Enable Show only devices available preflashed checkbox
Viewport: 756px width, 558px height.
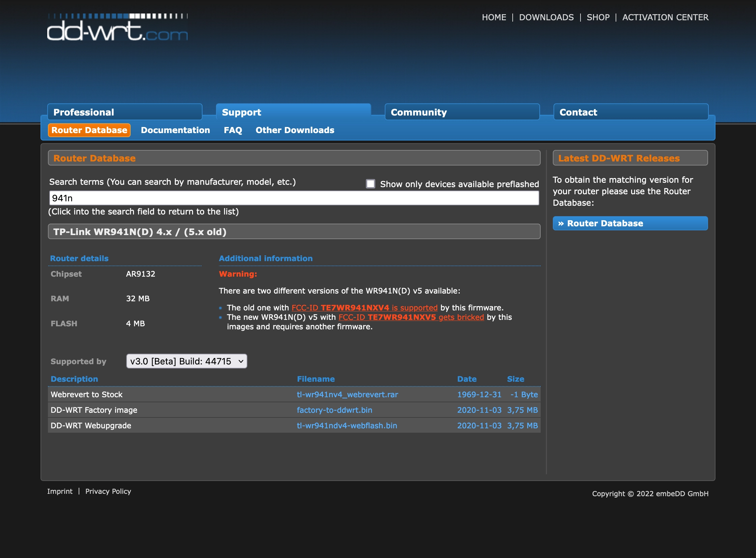click(x=371, y=184)
